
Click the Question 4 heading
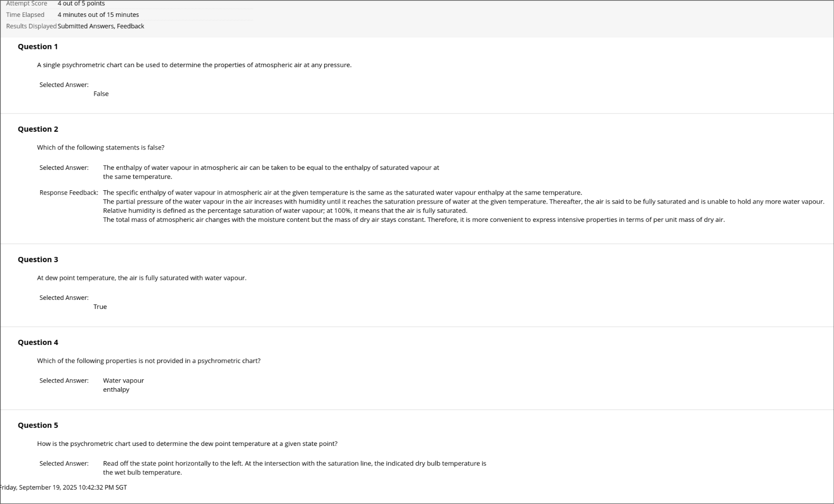click(38, 342)
